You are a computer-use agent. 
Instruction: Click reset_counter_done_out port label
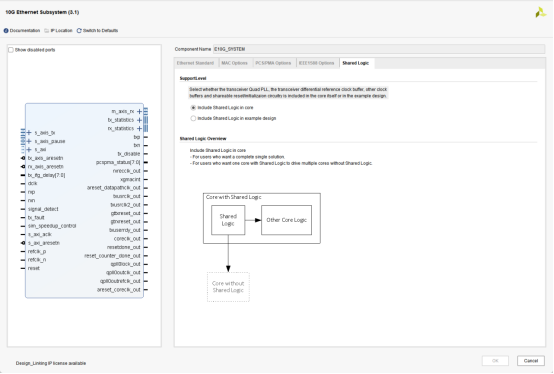pos(112,256)
